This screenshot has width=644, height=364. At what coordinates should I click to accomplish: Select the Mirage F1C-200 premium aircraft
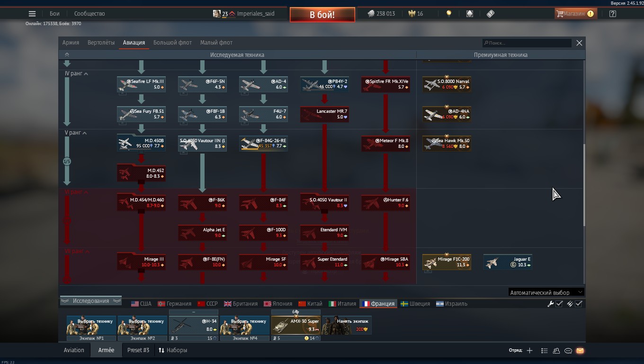(447, 262)
